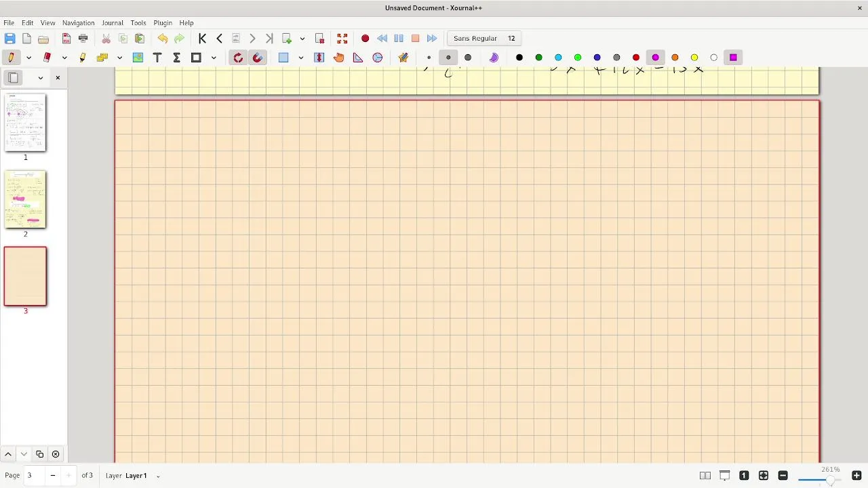
Task: Create a new document
Action: click(26, 39)
